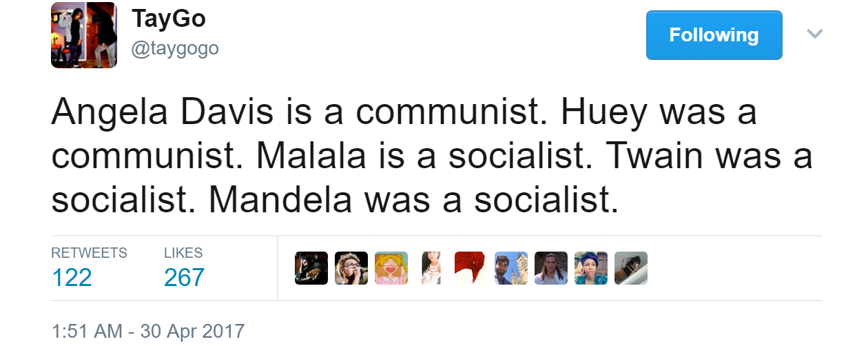Open the TayGo display name link
Viewport: 868px width, 346px height.
click(169, 19)
